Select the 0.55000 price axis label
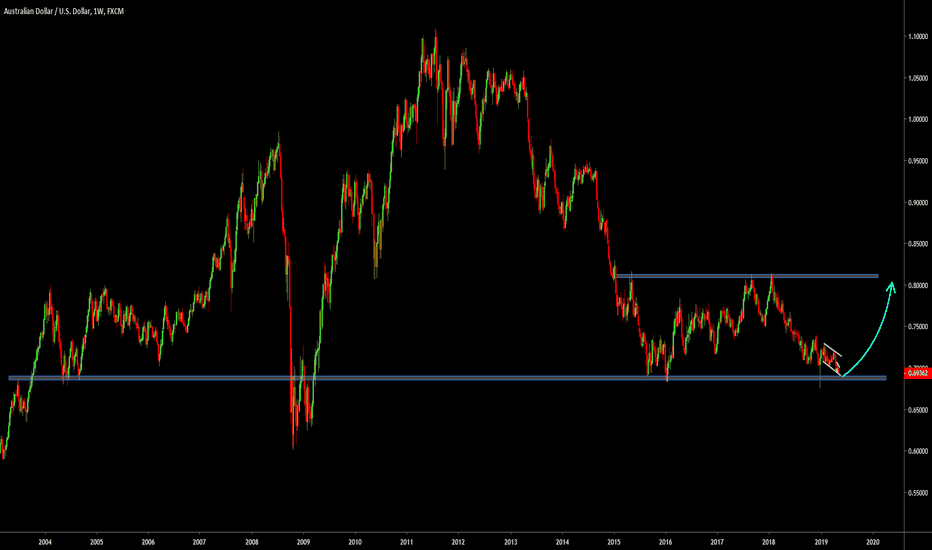932x550 pixels. point(918,493)
